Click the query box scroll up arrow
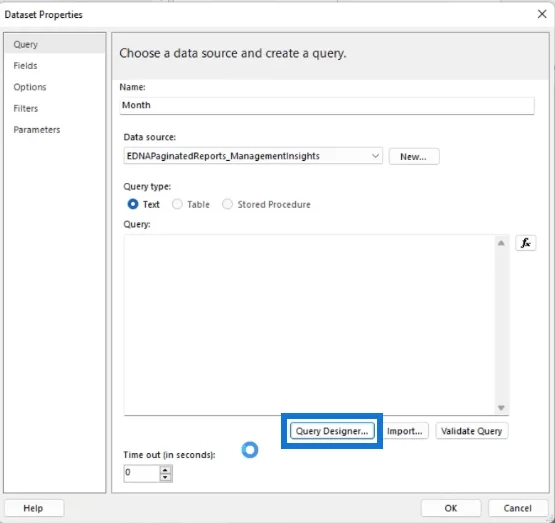The image size is (555, 523). coord(501,243)
